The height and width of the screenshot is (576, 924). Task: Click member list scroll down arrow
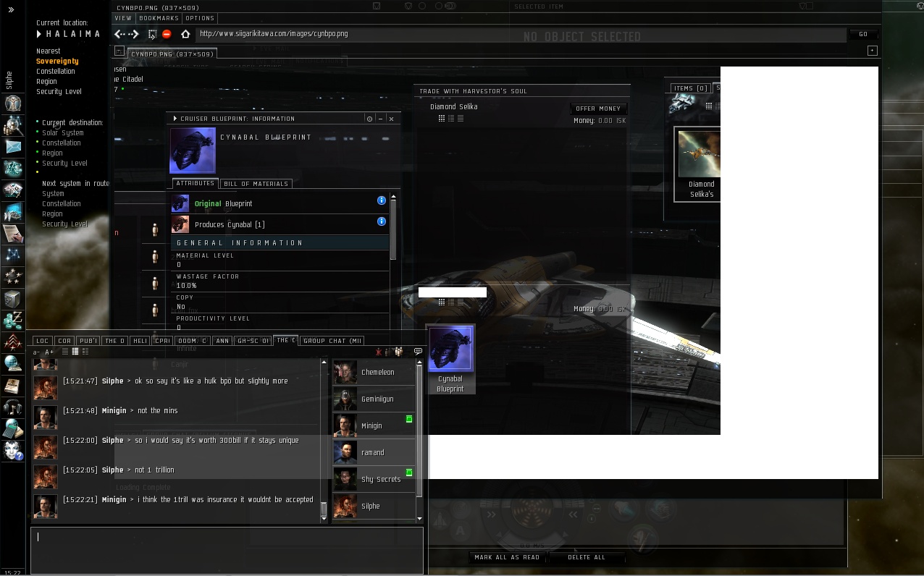pyautogui.click(x=419, y=518)
